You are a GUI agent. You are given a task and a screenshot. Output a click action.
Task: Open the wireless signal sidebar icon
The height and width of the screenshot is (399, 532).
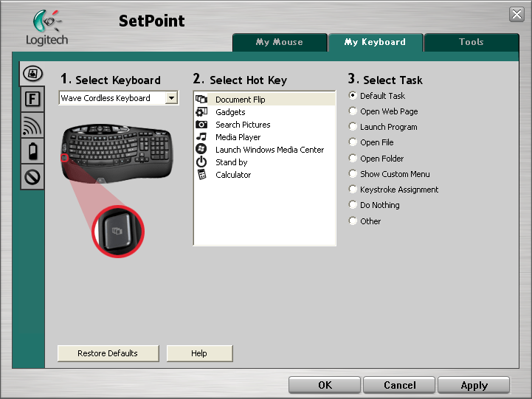click(32, 125)
